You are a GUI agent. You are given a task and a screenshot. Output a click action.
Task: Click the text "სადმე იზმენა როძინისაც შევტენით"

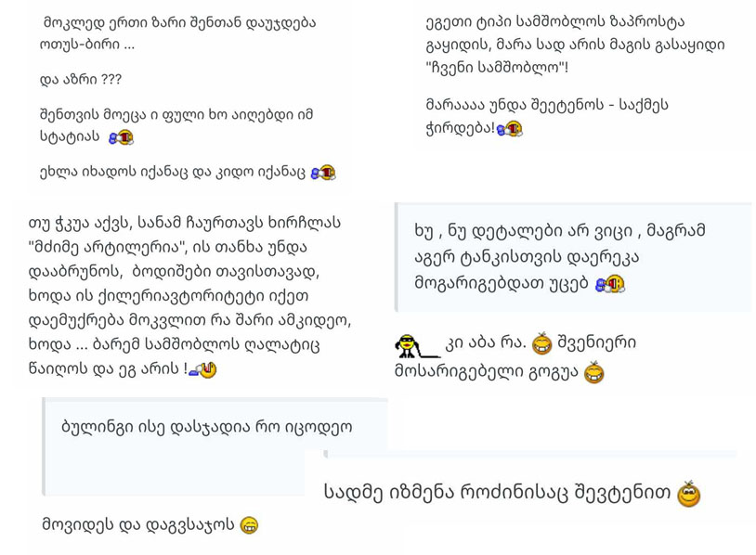[497, 493]
